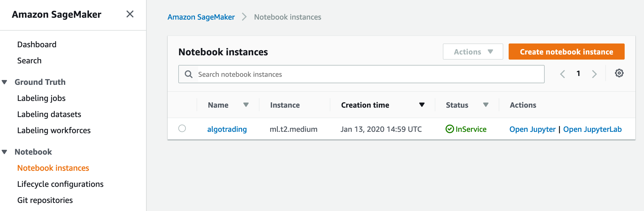Sort by Creation time arrow
Image resolution: width=644 pixels, height=211 pixels.
point(422,105)
